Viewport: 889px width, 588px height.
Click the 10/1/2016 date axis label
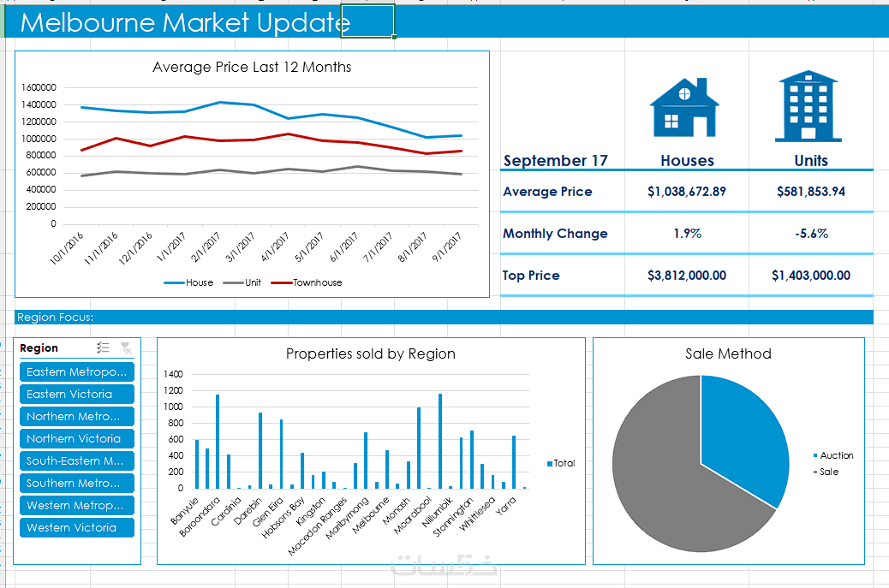pos(66,248)
